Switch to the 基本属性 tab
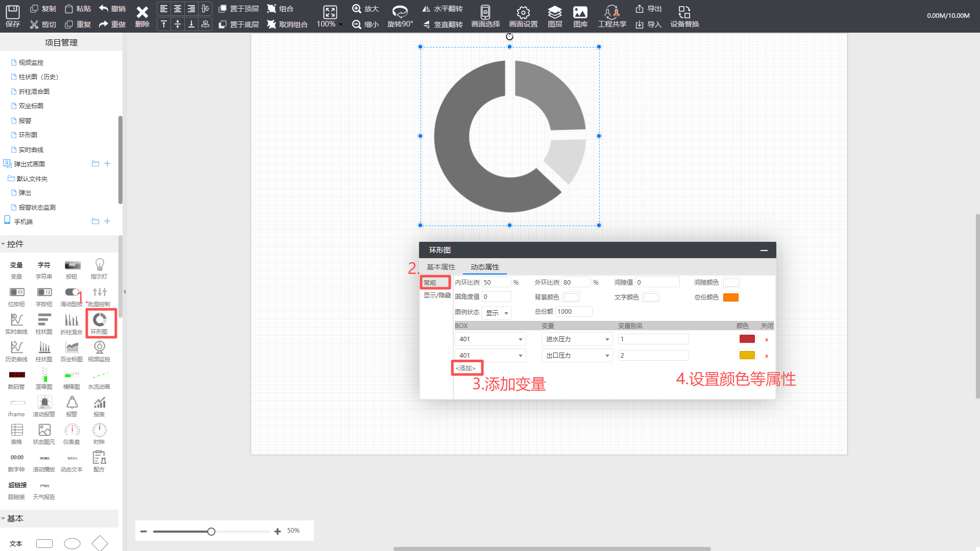This screenshot has width=980, height=551. click(x=440, y=267)
